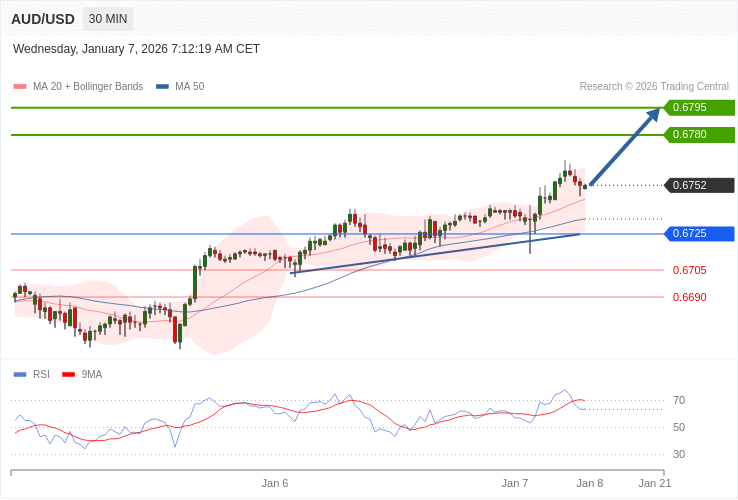738x500 pixels.
Task: Select the 0.6795 green resistance price tag
Action: [699, 108]
